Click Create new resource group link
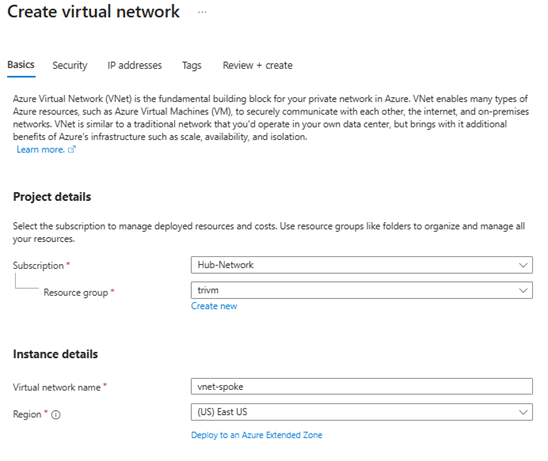The image size is (548, 461). 214,306
